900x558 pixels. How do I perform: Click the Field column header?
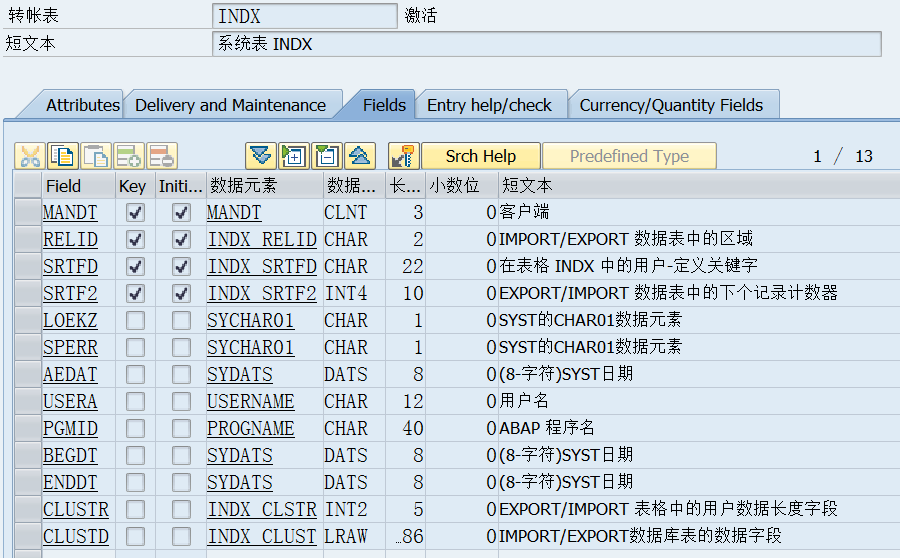[x=78, y=186]
